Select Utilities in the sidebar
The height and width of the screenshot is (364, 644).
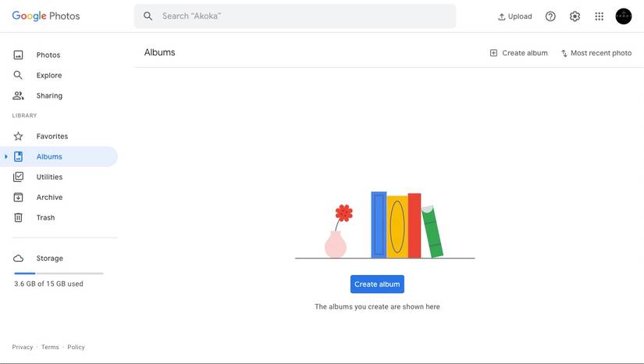[49, 177]
